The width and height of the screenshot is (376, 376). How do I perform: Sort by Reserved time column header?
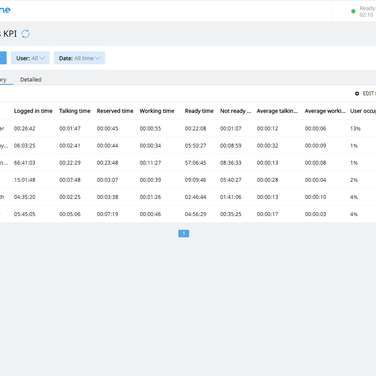point(115,111)
